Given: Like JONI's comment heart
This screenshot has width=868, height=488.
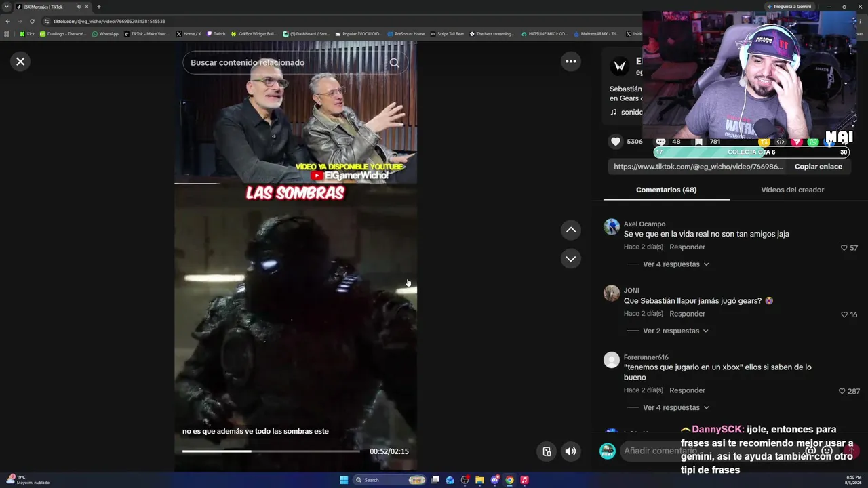Looking at the screenshot, I should tap(844, 314).
